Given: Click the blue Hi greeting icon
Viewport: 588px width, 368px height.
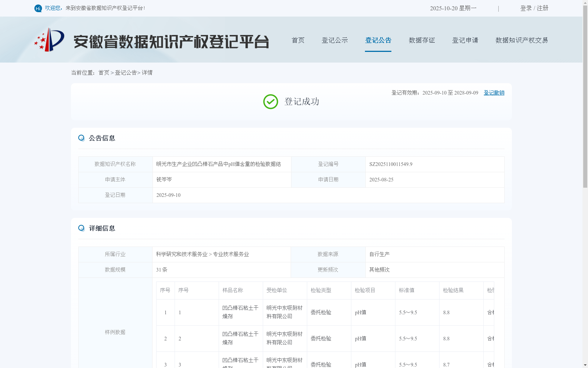Looking at the screenshot, I should [x=38, y=8].
